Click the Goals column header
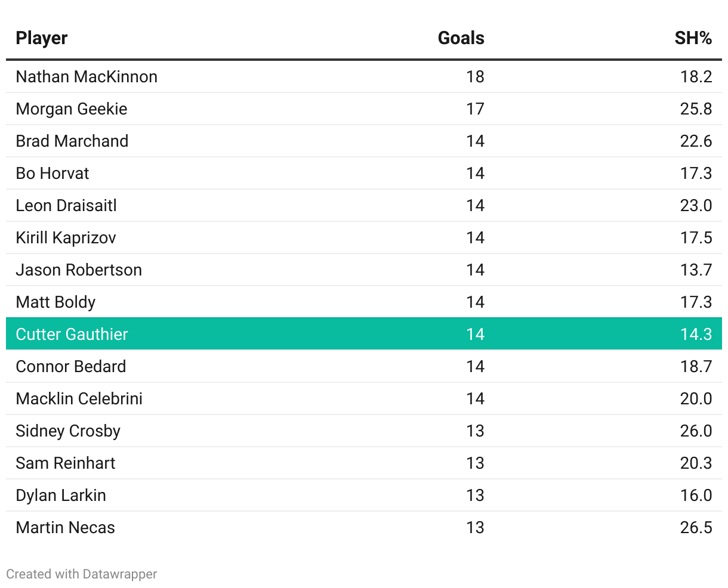 point(461,38)
